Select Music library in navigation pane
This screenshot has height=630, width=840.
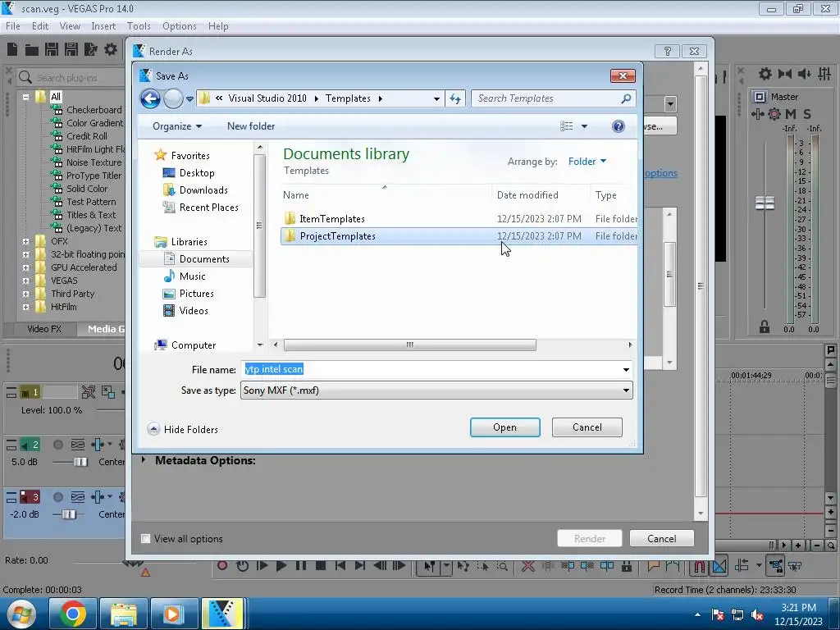click(192, 276)
